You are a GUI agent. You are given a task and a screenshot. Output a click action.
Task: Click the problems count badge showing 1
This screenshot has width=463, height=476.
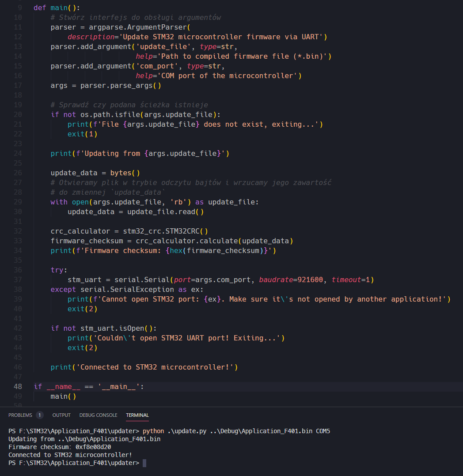point(40,415)
